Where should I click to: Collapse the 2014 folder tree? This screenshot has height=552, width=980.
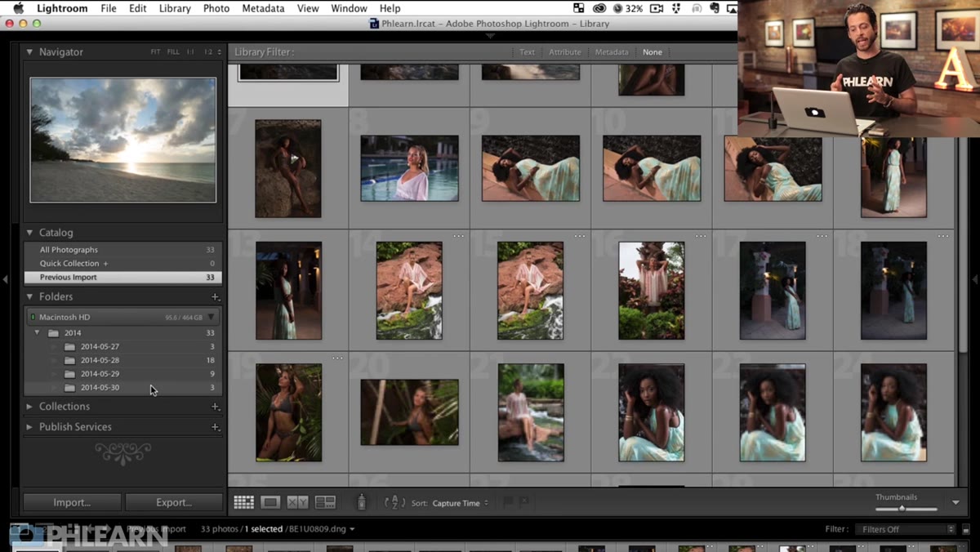37,333
